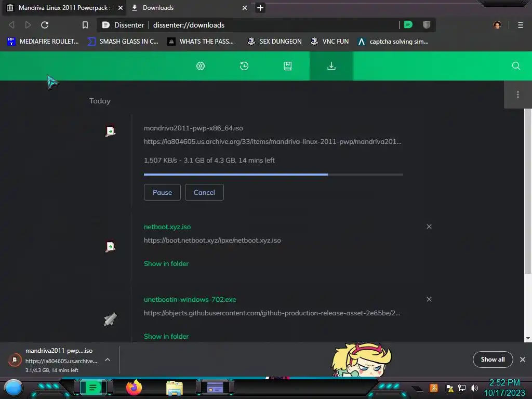The width and height of the screenshot is (532, 399).
Task: Open Firefox from the taskbar
Action: 134,388
